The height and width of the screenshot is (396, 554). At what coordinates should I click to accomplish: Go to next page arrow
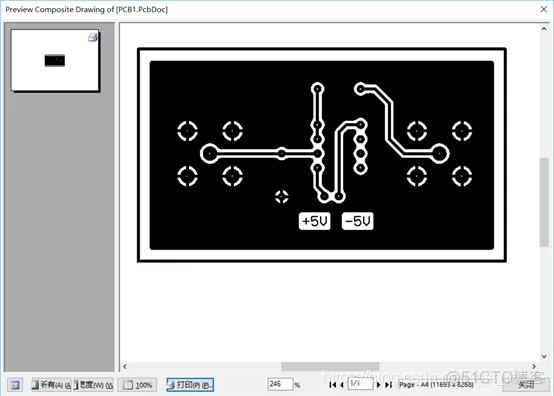point(378,385)
